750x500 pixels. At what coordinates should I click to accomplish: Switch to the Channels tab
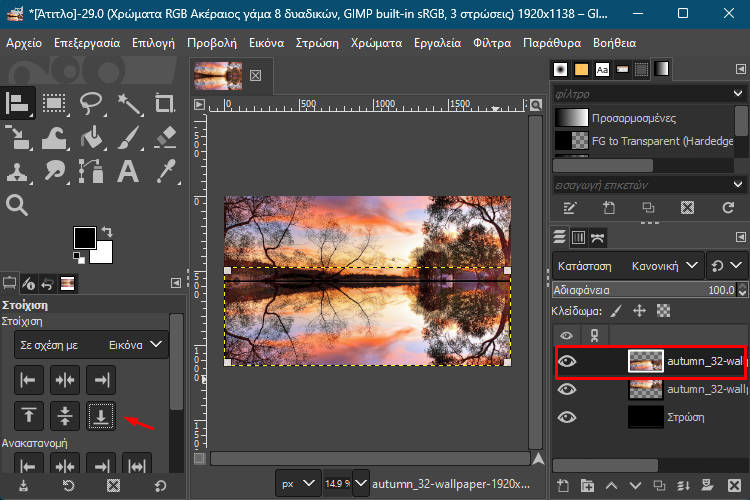tap(578, 237)
